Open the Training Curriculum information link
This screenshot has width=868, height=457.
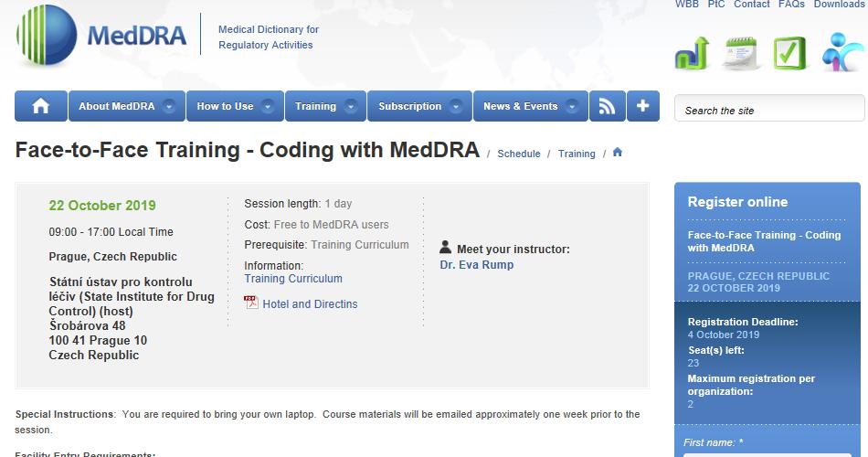[293, 279]
